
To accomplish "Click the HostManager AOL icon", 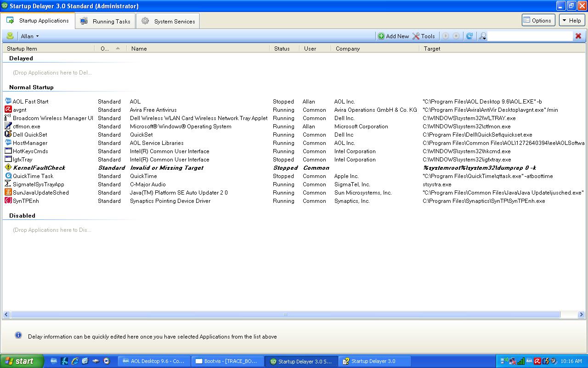I will (x=8, y=143).
